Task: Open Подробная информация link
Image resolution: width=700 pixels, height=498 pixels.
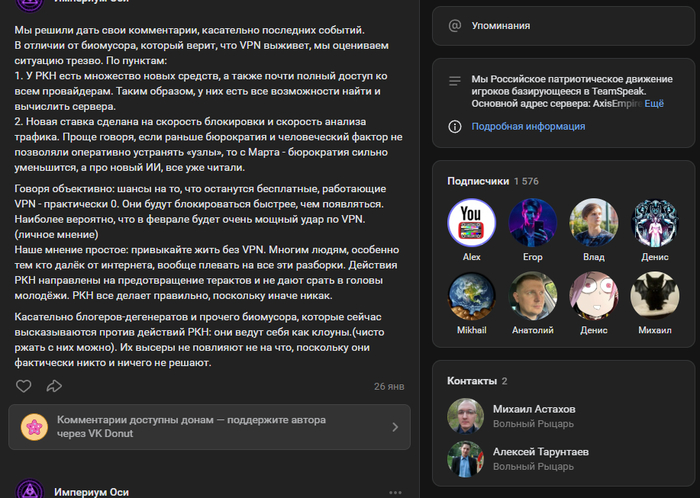Action: pos(528,127)
